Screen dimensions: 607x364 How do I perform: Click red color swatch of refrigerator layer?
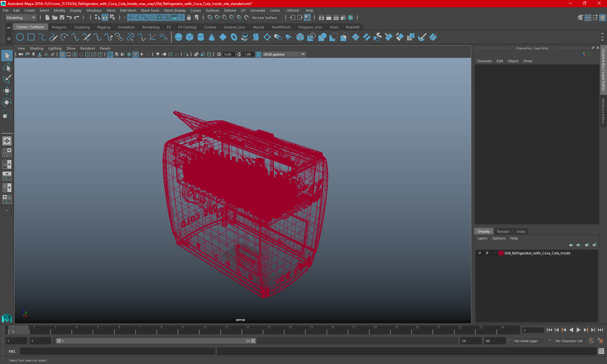[501, 253]
